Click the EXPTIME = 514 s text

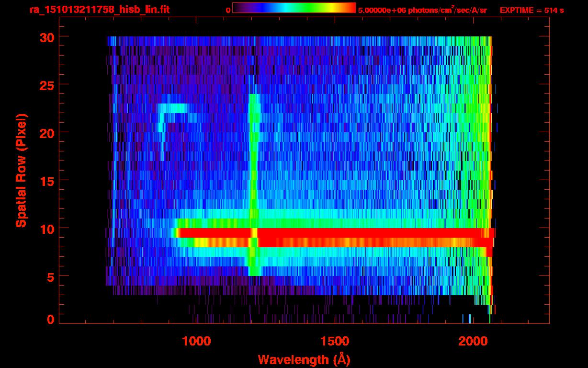click(531, 10)
